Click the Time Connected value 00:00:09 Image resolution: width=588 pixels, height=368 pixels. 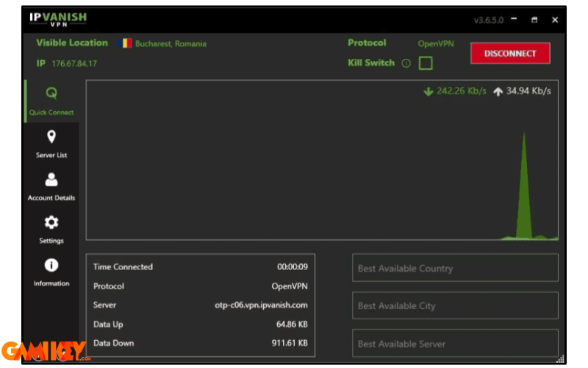click(293, 267)
